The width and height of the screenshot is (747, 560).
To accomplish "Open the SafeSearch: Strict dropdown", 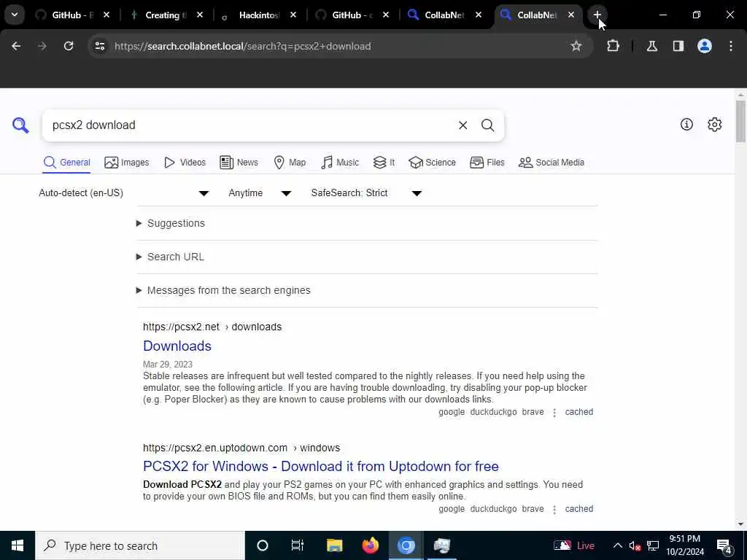I will [x=366, y=192].
